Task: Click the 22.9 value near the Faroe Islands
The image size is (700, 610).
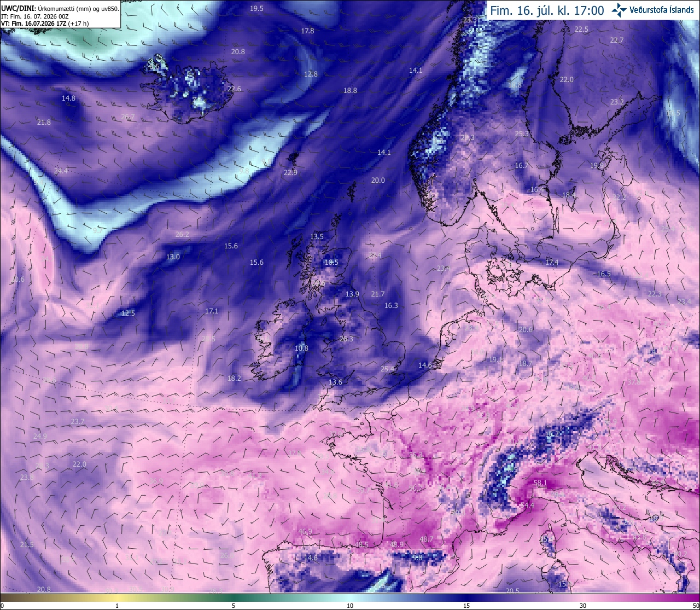Action: coord(290,172)
